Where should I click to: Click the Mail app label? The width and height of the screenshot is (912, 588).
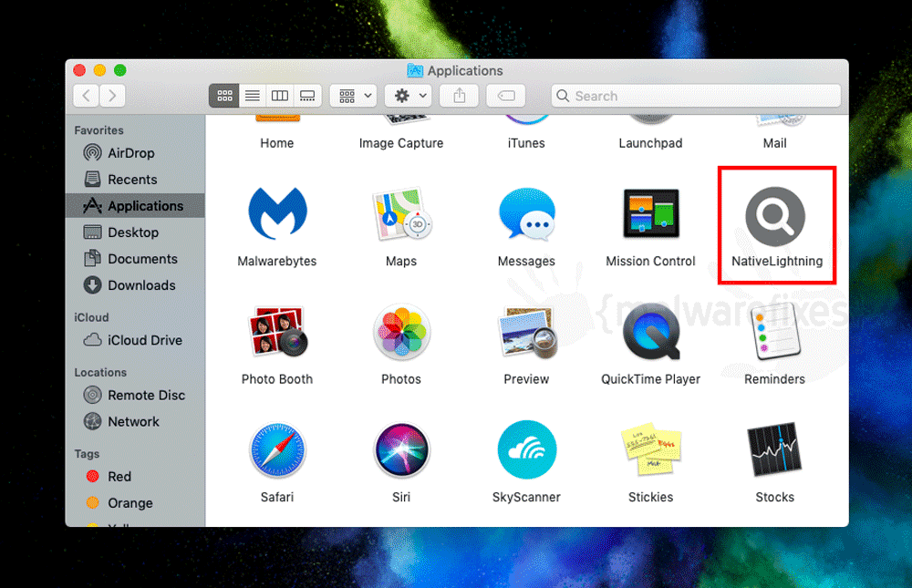click(x=774, y=143)
